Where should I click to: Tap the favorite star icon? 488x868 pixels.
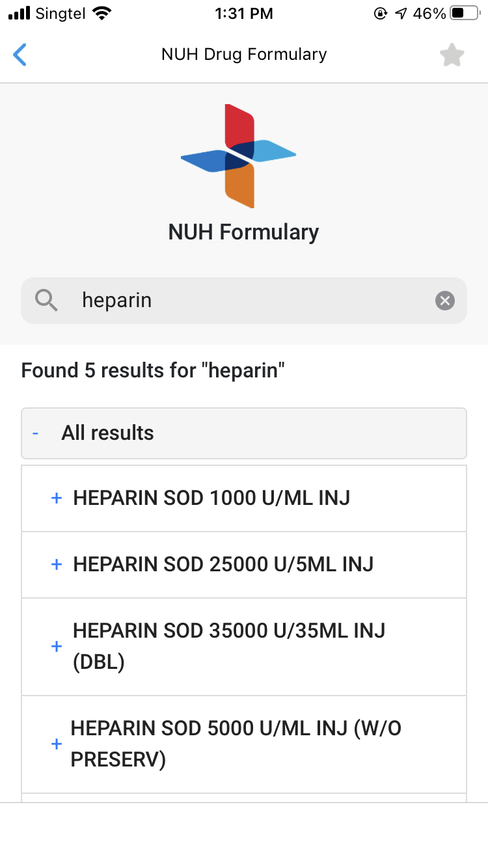tap(452, 55)
